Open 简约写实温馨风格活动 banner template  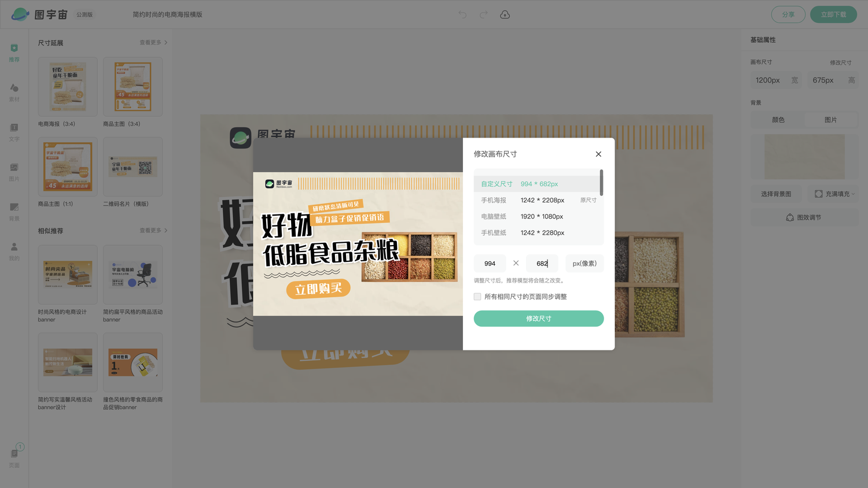[68, 363]
